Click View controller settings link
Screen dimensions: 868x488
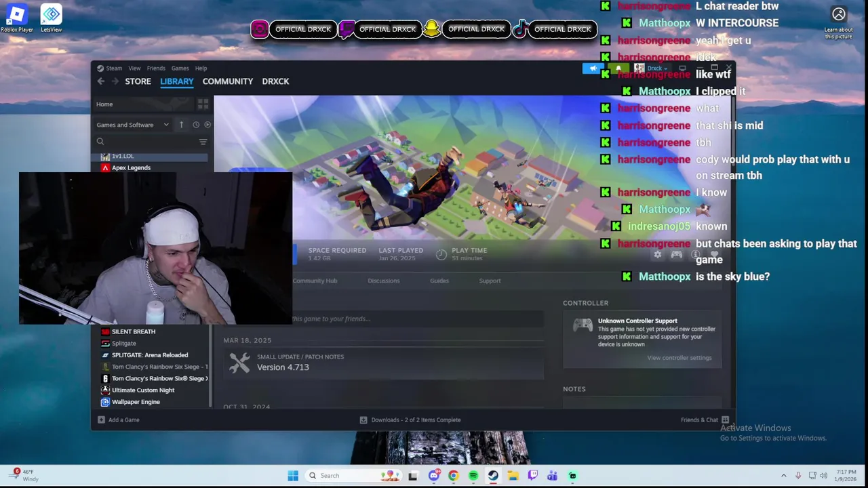(679, 358)
